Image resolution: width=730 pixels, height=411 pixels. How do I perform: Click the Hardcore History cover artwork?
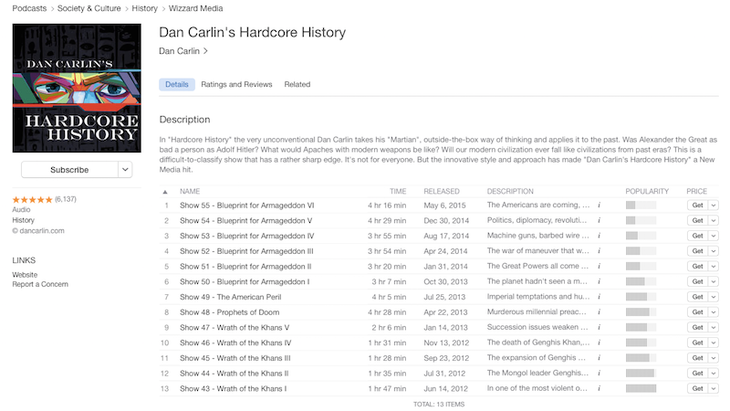coord(77,88)
